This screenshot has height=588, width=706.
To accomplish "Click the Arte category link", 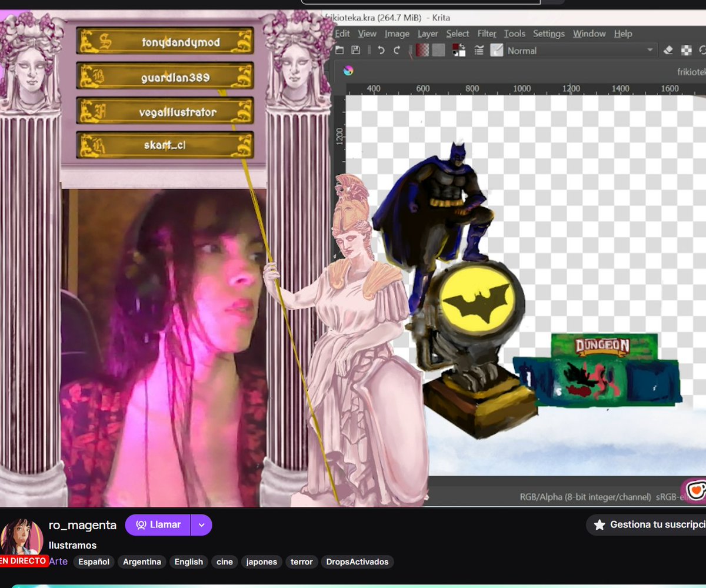I will point(58,562).
